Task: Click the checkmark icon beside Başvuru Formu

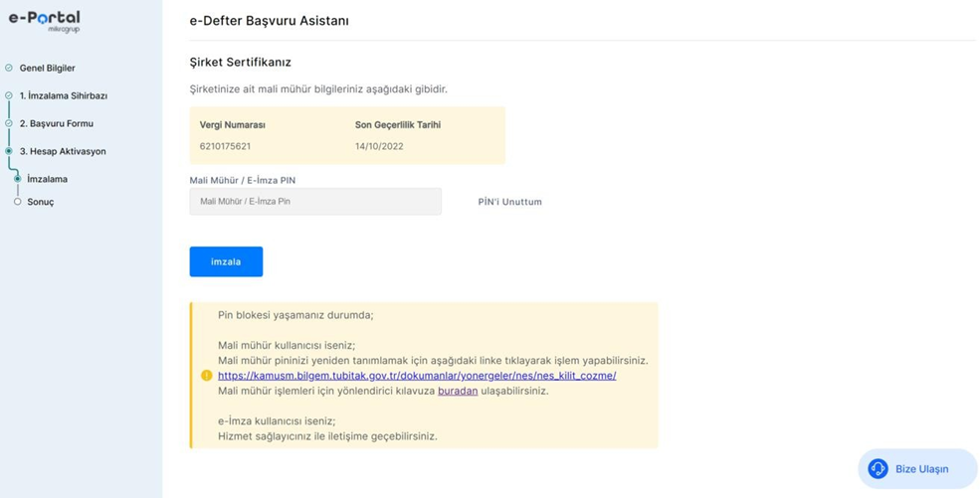Action: point(9,124)
